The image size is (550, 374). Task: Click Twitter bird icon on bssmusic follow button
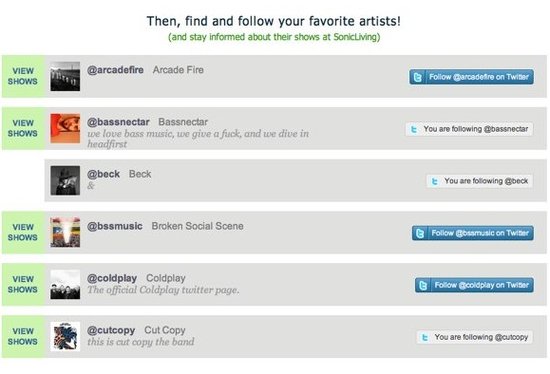click(x=420, y=233)
